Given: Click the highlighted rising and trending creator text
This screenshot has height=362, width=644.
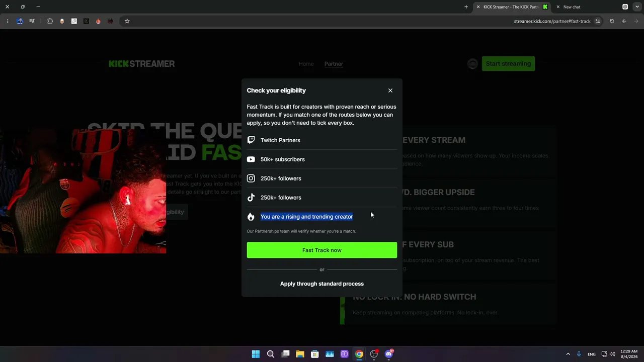Looking at the screenshot, I should [x=307, y=217].
